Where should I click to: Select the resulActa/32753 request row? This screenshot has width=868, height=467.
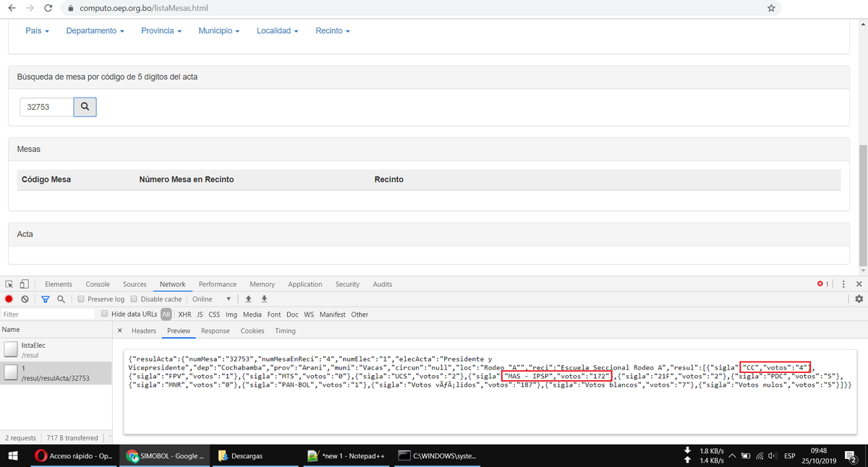pyautogui.click(x=56, y=372)
